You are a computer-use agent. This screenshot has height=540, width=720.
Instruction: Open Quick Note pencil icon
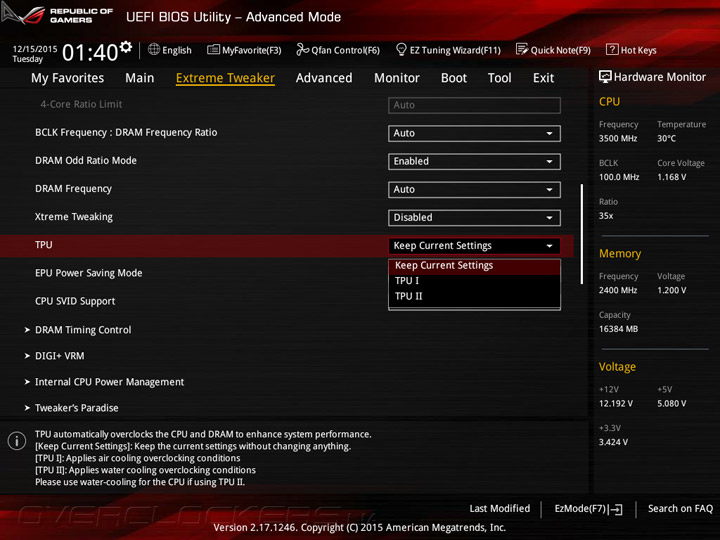[522, 49]
